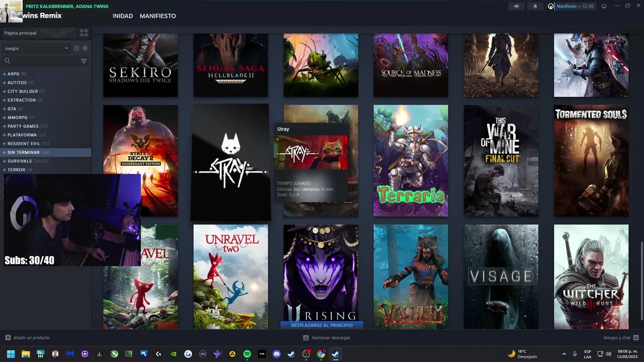
Task: Open V Rising game cover
Action: pyautogui.click(x=321, y=272)
